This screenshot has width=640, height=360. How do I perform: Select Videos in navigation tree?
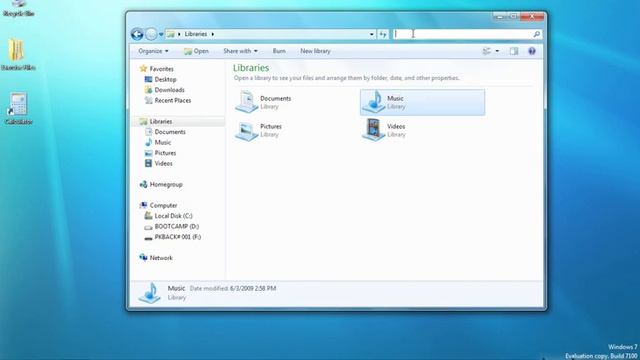click(163, 164)
